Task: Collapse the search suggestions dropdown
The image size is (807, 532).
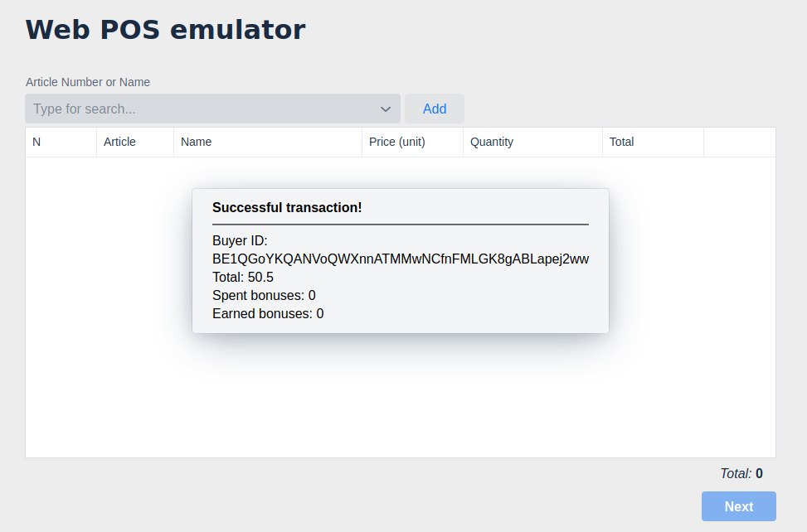Action: pyautogui.click(x=385, y=109)
